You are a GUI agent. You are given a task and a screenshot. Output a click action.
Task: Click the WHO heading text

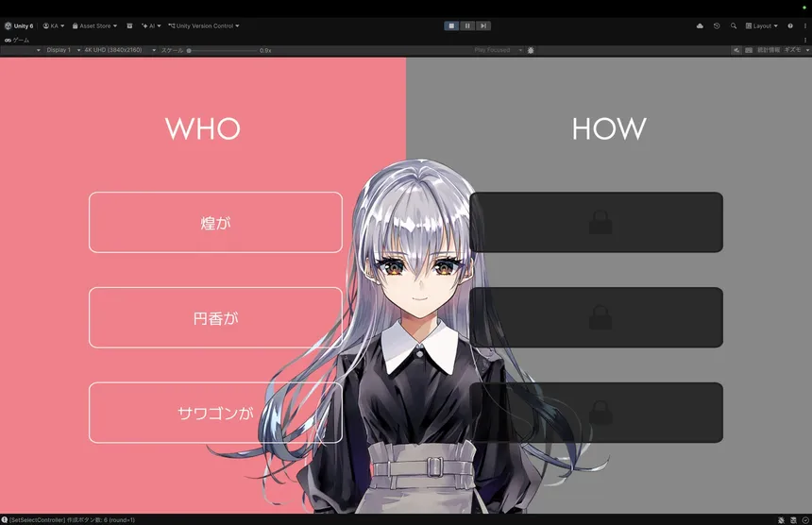click(x=203, y=129)
